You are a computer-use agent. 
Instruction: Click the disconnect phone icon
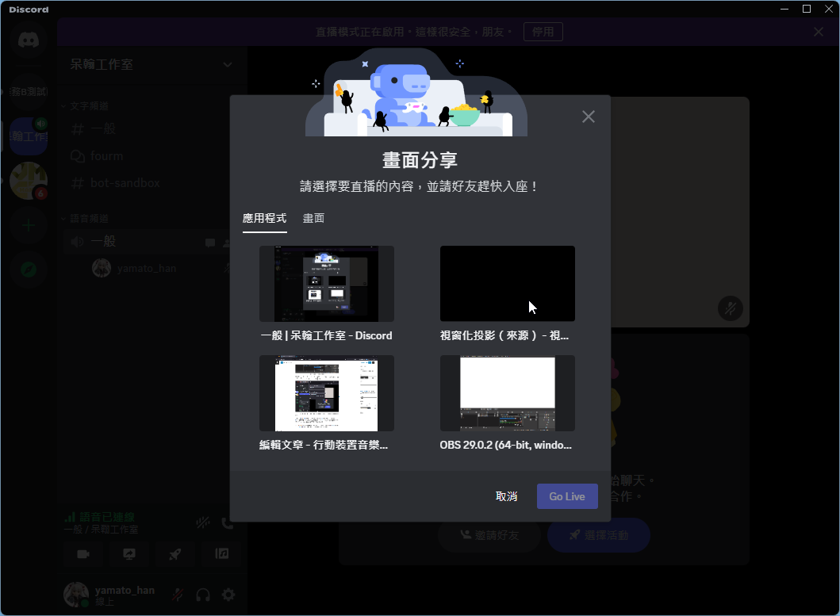coord(228,523)
